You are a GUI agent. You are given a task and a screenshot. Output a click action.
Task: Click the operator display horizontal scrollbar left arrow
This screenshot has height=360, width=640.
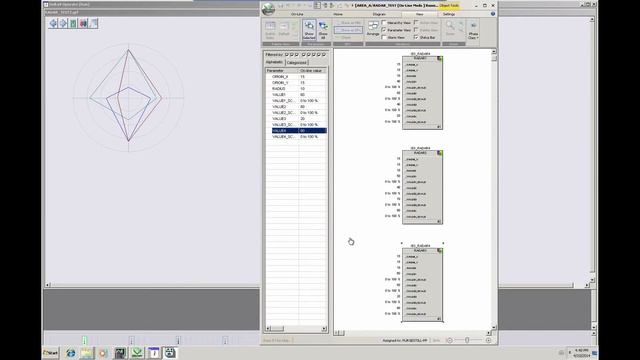click(48, 285)
